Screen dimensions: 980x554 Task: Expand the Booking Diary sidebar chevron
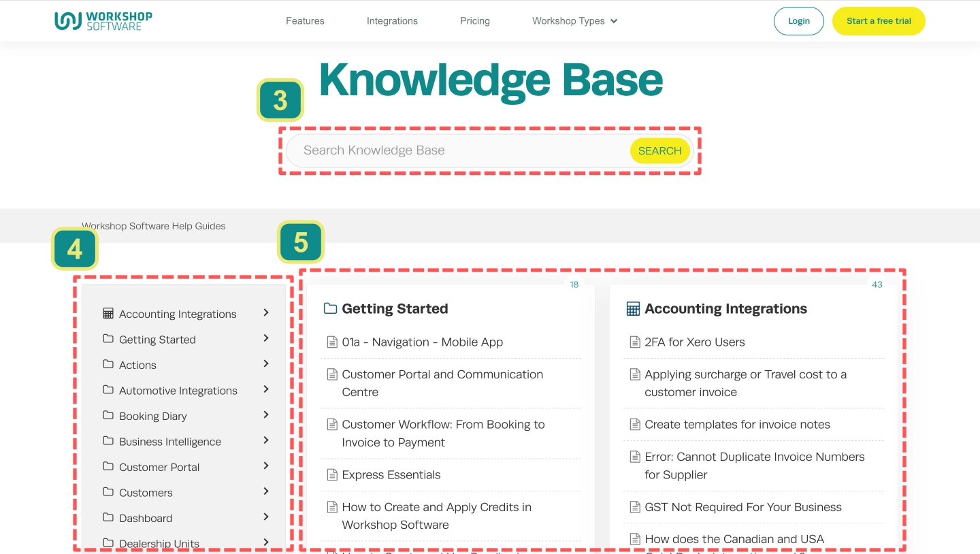pyautogui.click(x=266, y=414)
